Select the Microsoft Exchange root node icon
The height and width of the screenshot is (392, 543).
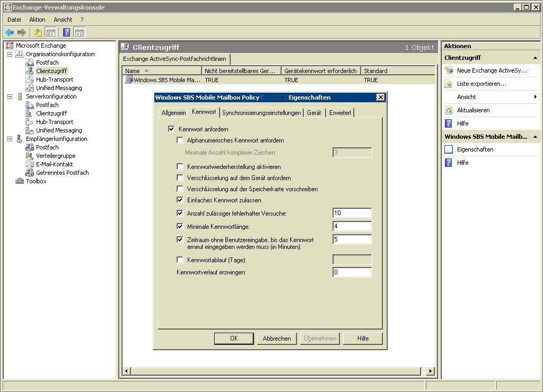[x=10, y=46]
